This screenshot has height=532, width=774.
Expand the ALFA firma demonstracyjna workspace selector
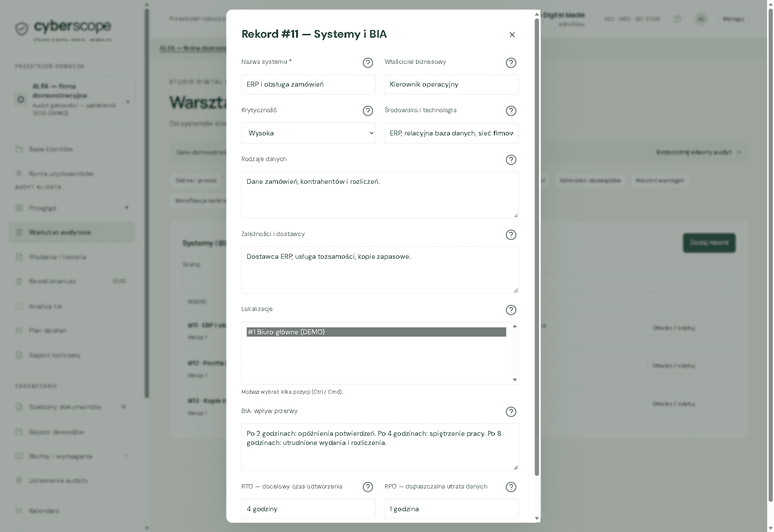(72, 99)
